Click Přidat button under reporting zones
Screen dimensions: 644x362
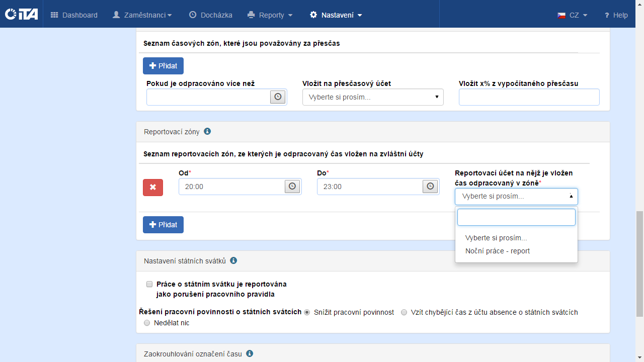pyautogui.click(x=163, y=225)
